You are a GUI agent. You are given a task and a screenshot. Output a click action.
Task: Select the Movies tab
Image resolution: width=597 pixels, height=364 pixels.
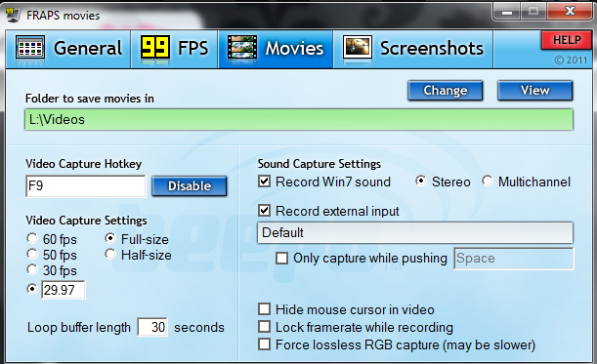[x=276, y=49]
